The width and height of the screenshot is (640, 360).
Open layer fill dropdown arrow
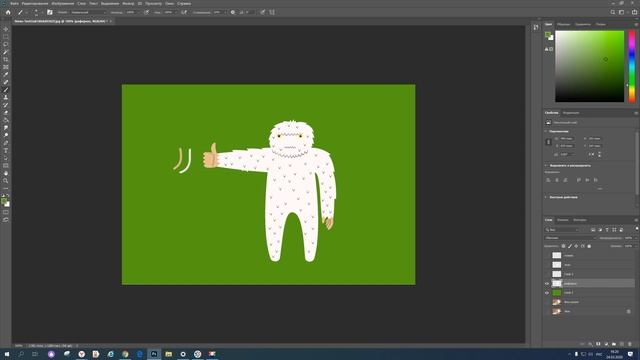click(636, 246)
